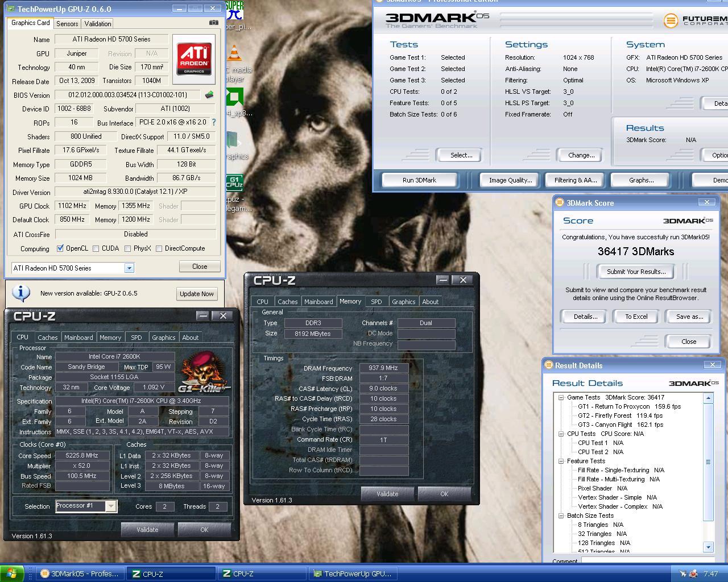Screen dimensions: 728x582
Task: Select GT1 - Return To Proxycon result
Action: 629,406
